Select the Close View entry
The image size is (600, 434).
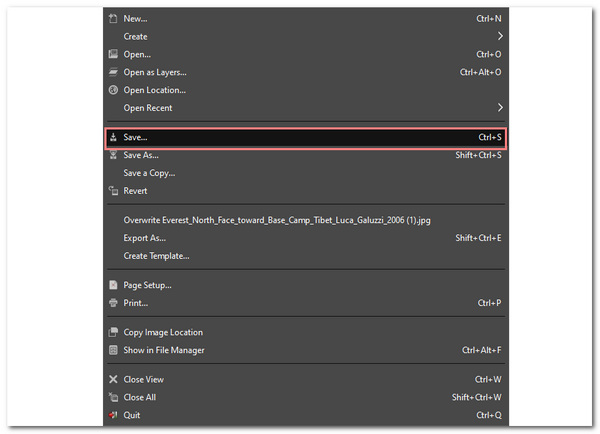coord(306,379)
